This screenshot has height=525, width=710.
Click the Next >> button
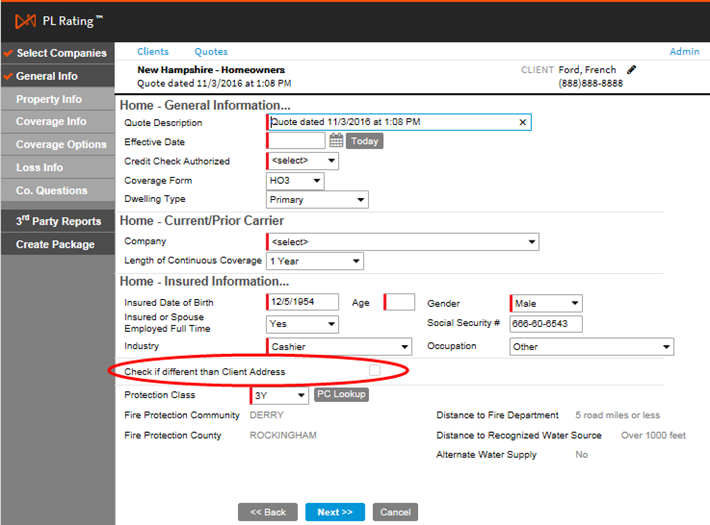(334, 512)
